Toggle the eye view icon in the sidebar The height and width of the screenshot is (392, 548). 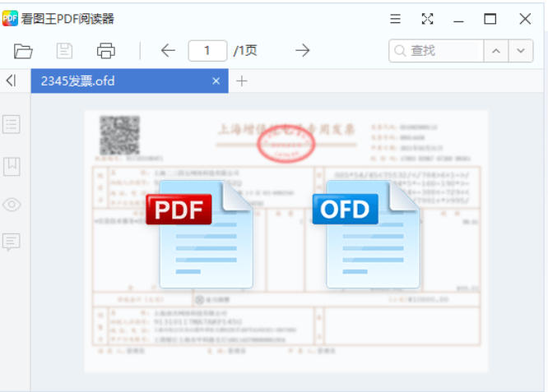12,205
